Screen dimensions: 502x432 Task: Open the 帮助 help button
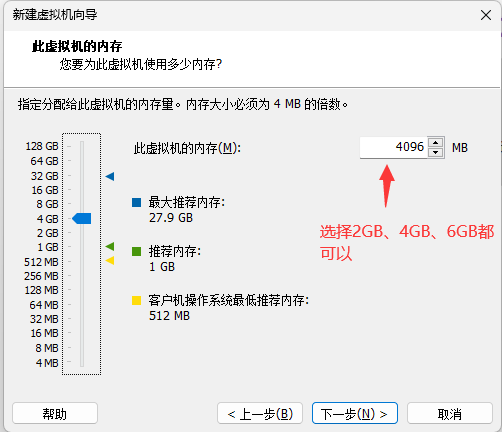point(55,413)
